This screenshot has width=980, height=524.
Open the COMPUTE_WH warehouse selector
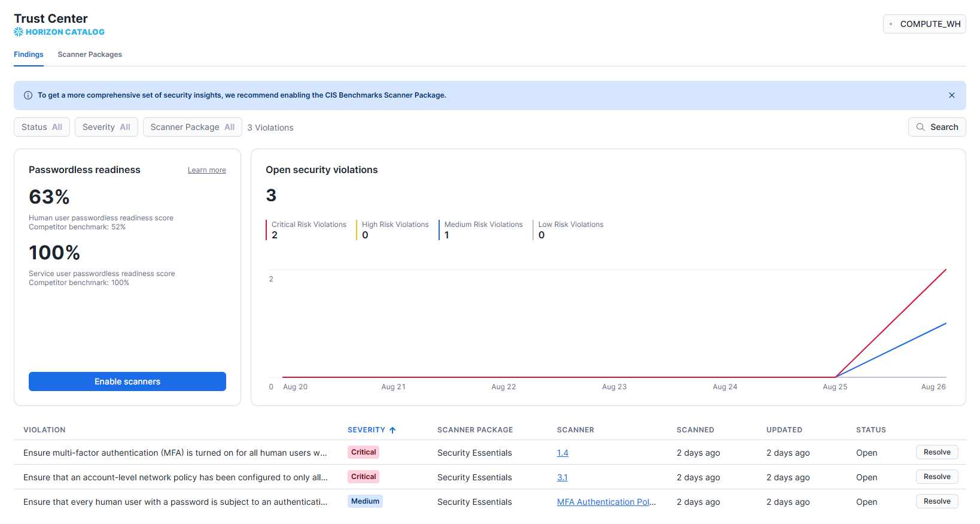tap(924, 24)
